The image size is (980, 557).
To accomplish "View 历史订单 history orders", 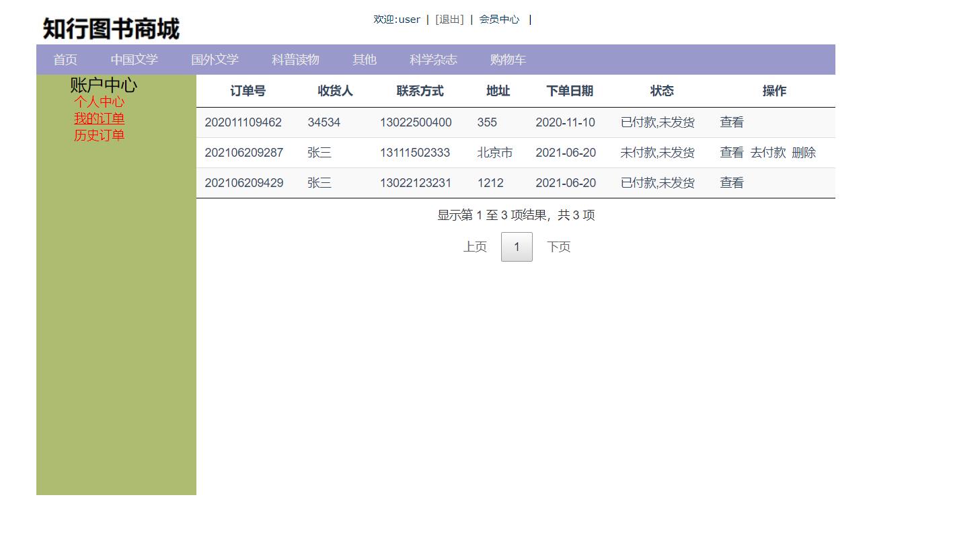I will point(99,135).
